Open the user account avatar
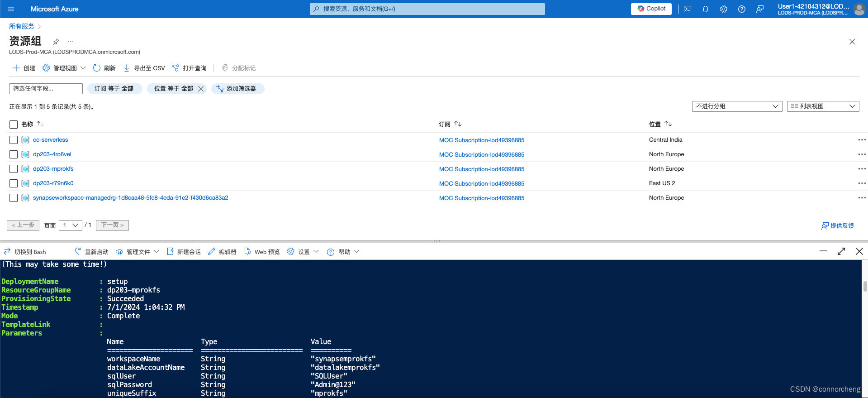The image size is (868, 398). (x=859, y=9)
